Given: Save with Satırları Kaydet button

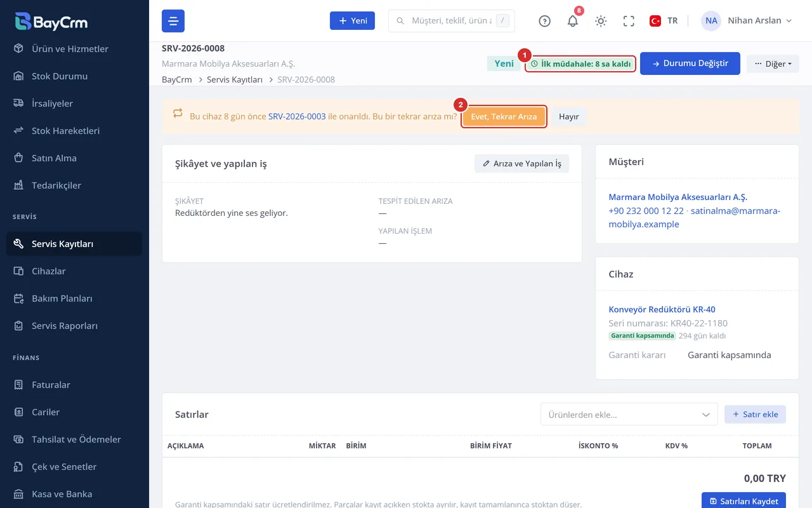Looking at the screenshot, I should (743, 500).
